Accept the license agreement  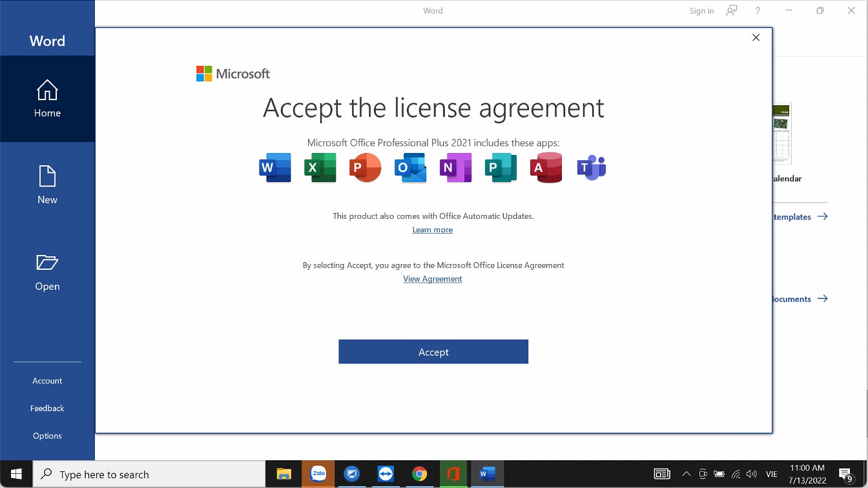pyautogui.click(x=433, y=351)
